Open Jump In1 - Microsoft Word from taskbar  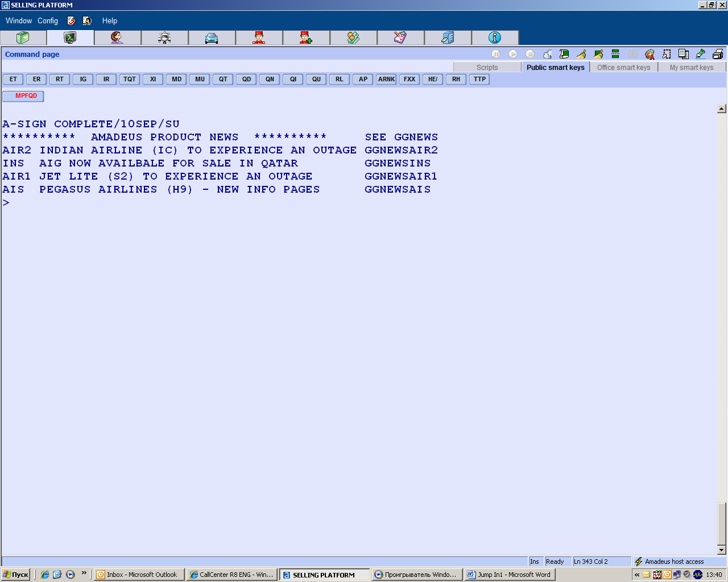pos(510,575)
